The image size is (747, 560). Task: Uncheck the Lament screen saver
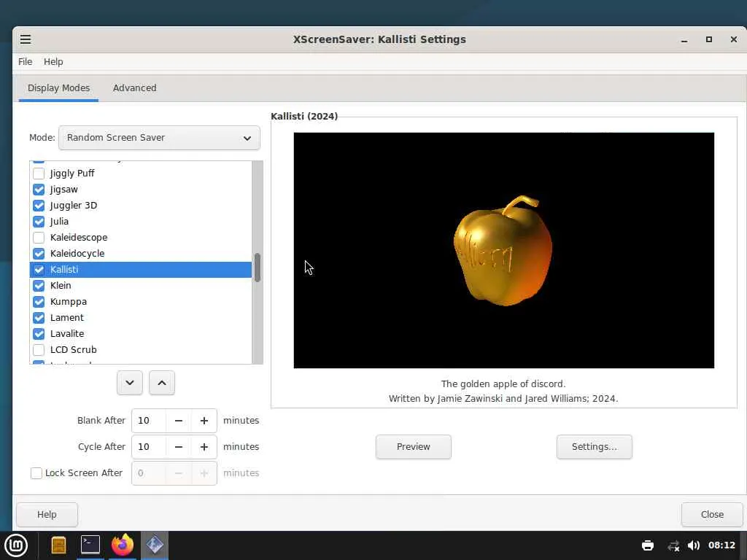point(39,318)
